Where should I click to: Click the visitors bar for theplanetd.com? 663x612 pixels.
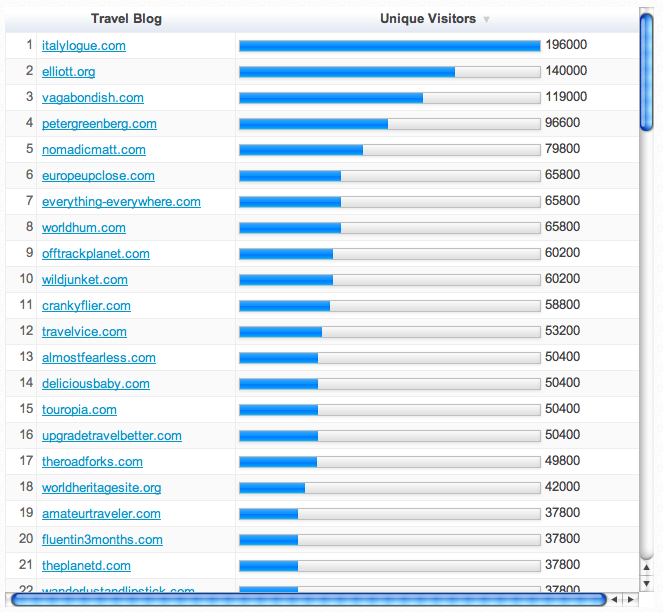point(390,566)
